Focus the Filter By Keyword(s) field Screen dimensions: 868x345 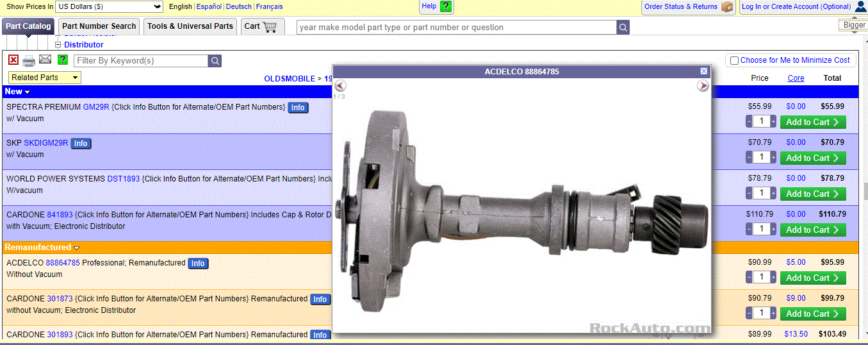point(141,61)
